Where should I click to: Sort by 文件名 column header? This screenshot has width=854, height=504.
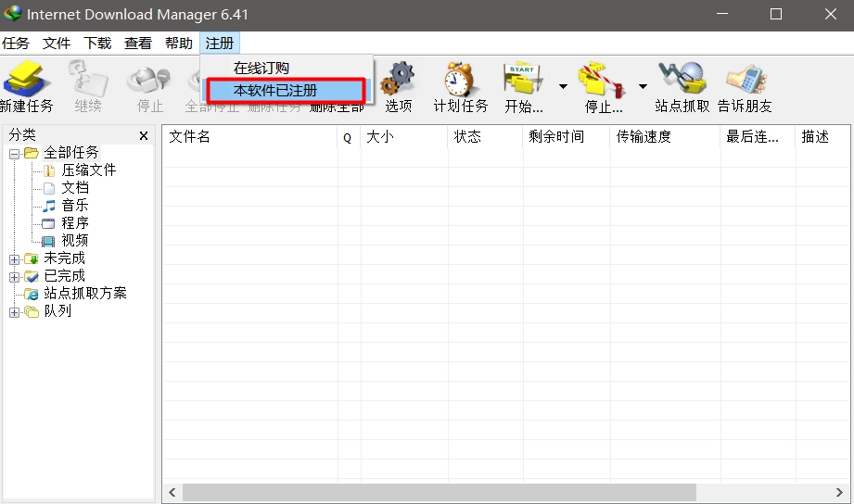click(x=250, y=136)
